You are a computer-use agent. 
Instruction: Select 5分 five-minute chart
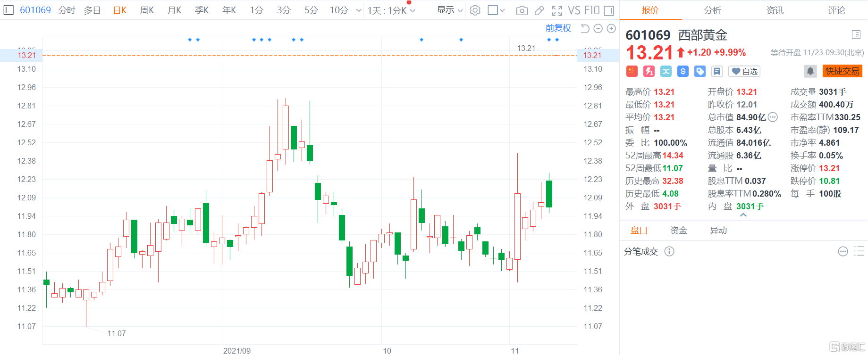coord(312,10)
